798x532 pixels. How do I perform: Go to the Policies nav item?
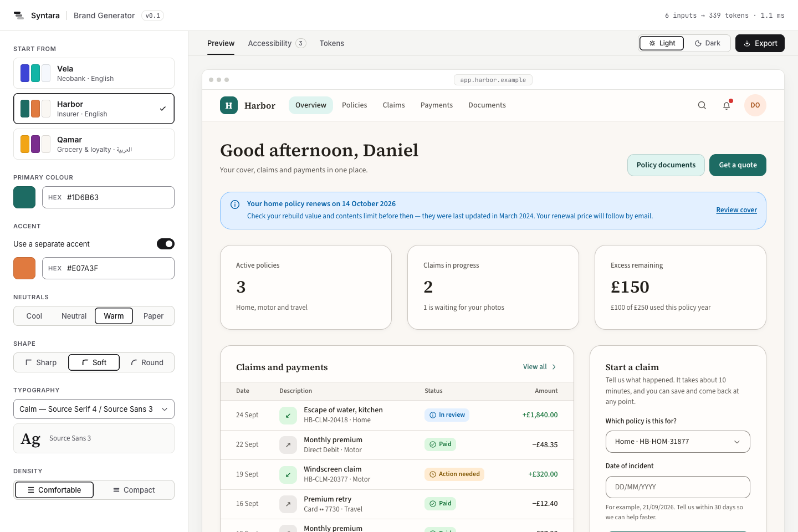(x=355, y=105)
